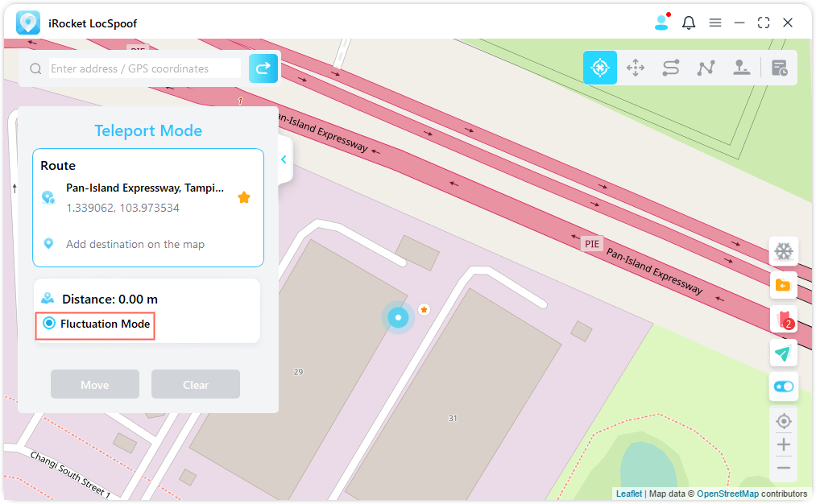816x504 pixels.
Task: Click the Teleport Mode panel title
Action: [x=148, y=130]
